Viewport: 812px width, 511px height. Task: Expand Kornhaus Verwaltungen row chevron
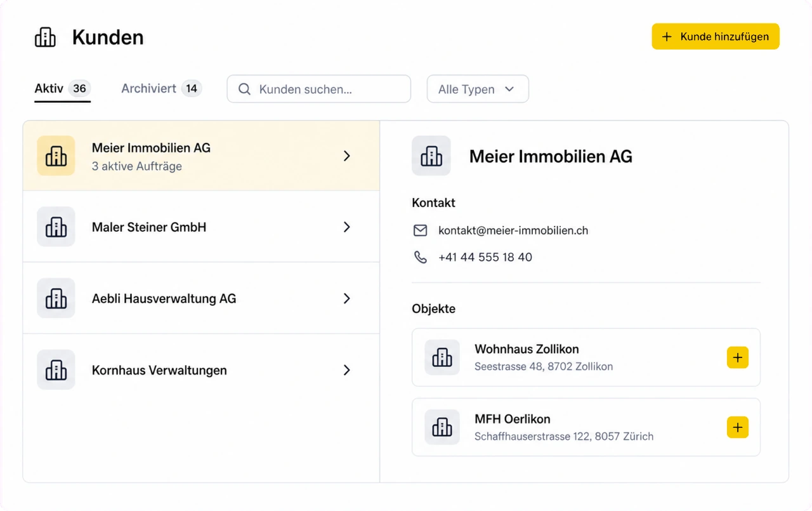347,369
